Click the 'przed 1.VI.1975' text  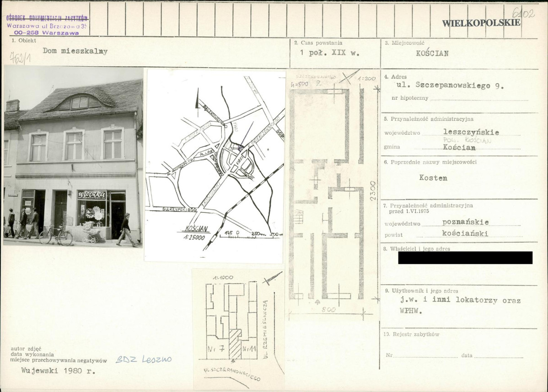pyautogui.click(x=409, y=212)
